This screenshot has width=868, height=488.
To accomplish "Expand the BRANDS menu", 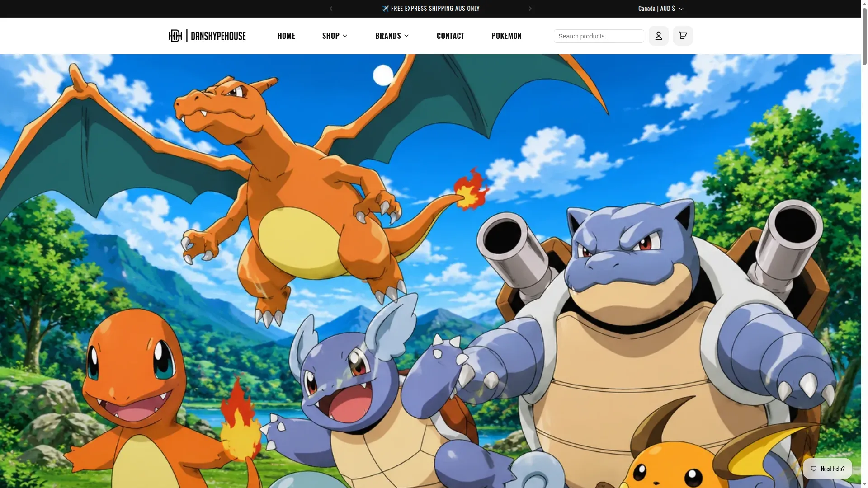I will [x=392, y=36].
